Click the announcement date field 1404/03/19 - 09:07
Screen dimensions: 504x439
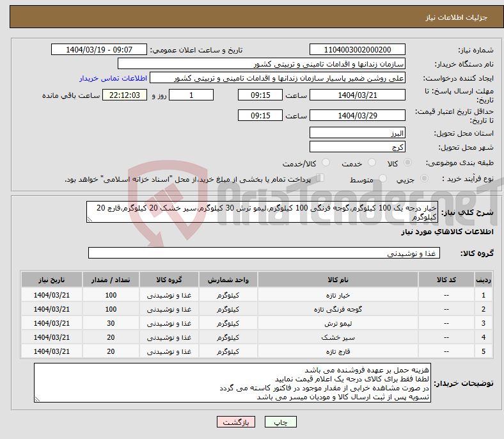[99, 49]
